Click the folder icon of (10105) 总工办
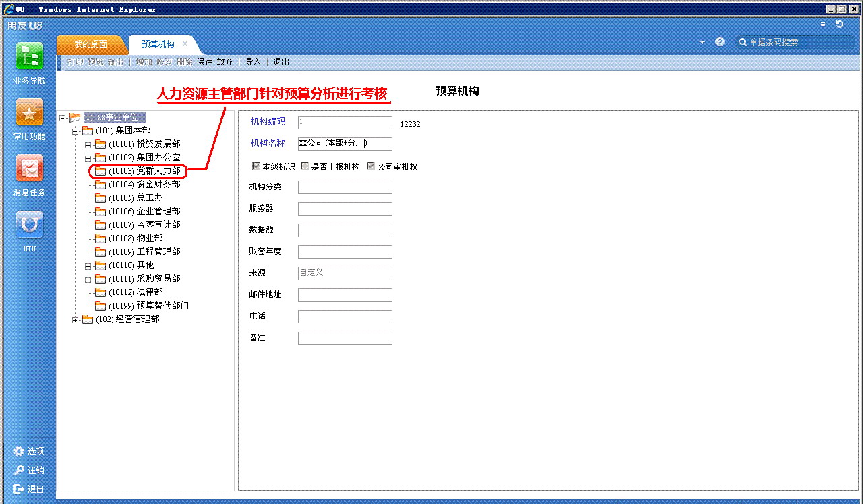The height and width of the screenshot is (504, 863). point(100,198)
